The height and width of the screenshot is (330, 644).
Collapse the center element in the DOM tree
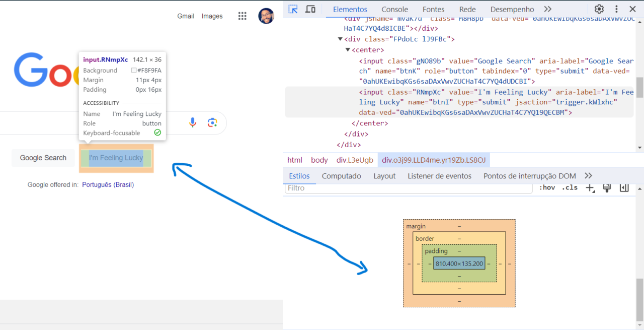[348, 49]
